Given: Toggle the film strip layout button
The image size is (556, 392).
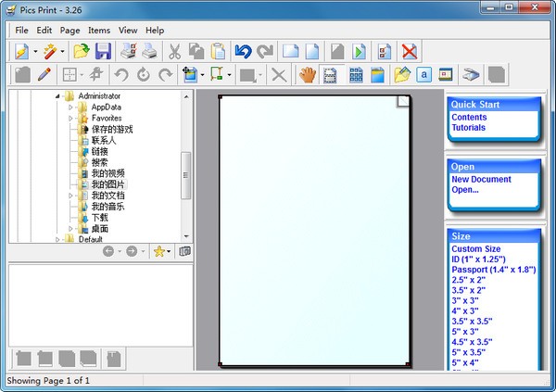Looking at the screenshot, I should tap(330, 75).
